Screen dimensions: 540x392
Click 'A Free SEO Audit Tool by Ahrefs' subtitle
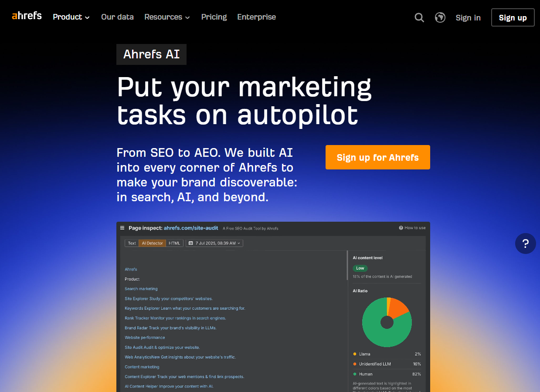(250, 228)
